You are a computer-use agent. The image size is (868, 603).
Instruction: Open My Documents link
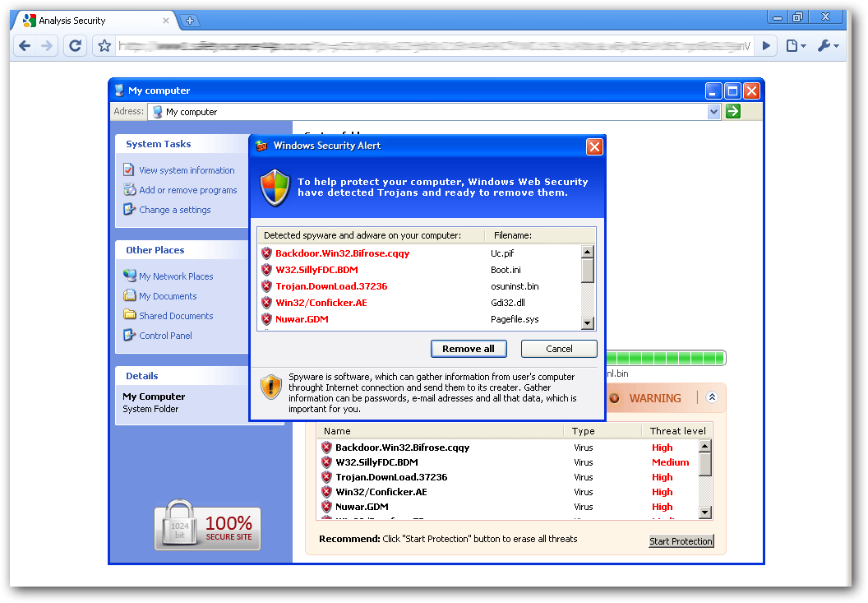tap(168, 296)
